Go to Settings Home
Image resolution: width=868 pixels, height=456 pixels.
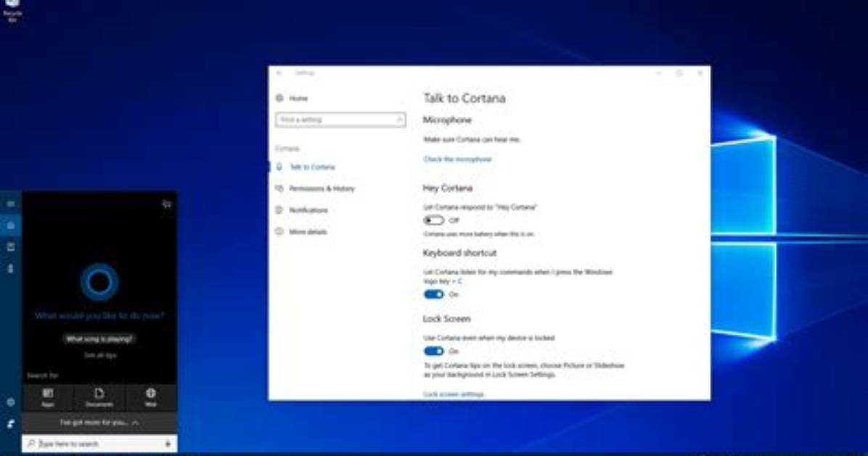292,98
